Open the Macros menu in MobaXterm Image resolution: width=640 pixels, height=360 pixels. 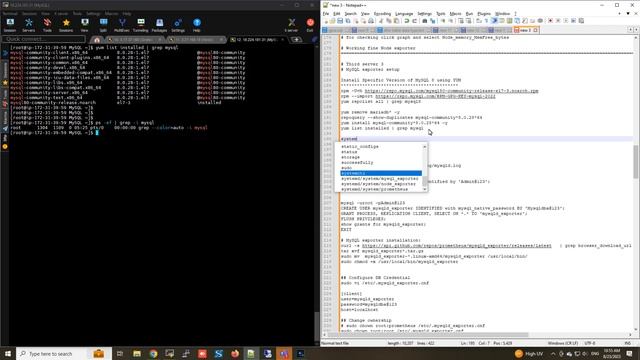point(111,13)
